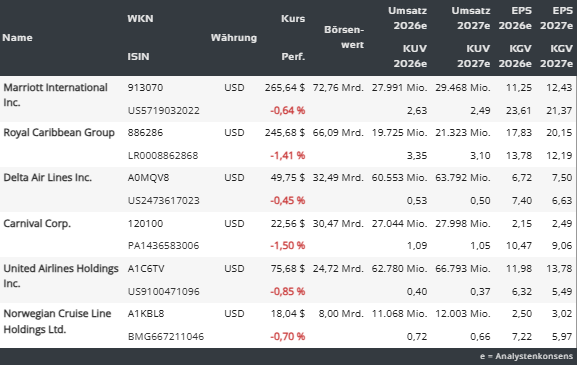
Task: Click the -0,70 % performance value
Action: point(288,336)
